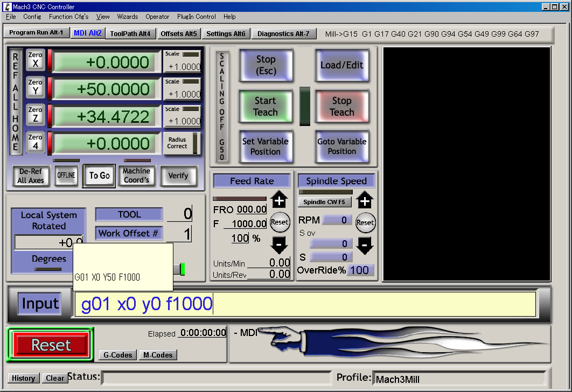Open the Config menu
The width and height of the screenshot is (572, 392).
tap(32, 17)
